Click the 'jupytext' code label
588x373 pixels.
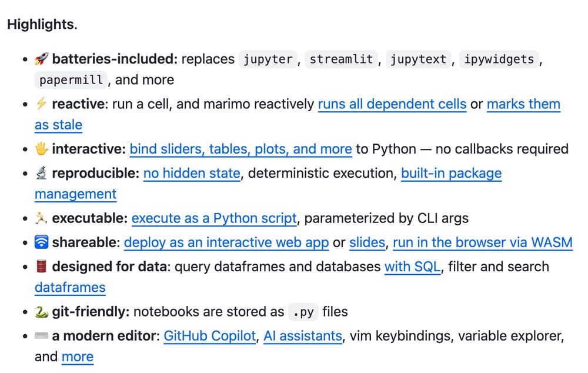419,59
